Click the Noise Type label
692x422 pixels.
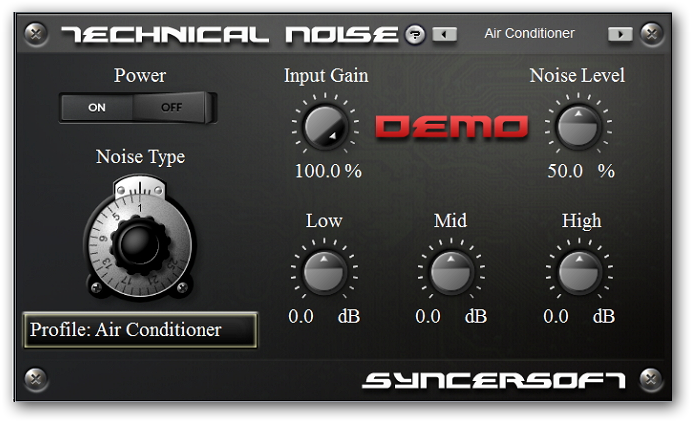pyautogui.click(x=140, y=157)
